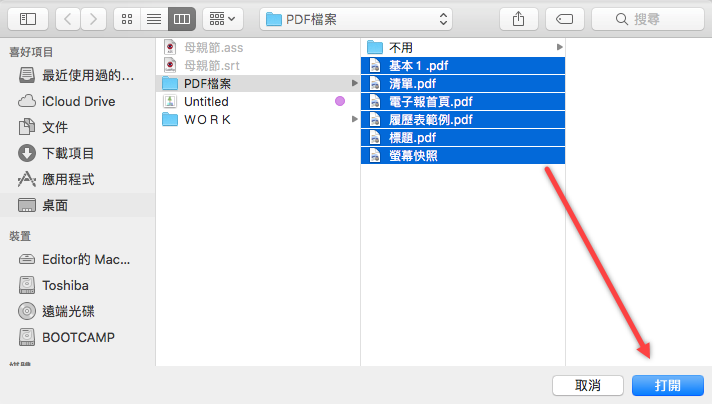Click the 取消 cancel button
The height and width of the screenshot is (404, 712).
(588, 385)
